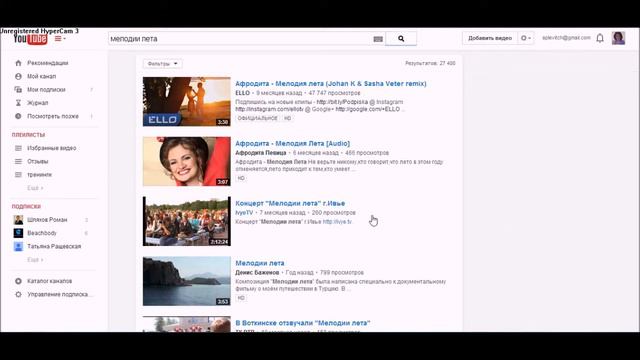The width and height of the screenshot is (640, 360).
Task: Click Татьяна Ращевская channel avatar
Action: pyautogui.click(x=18, y=247)
